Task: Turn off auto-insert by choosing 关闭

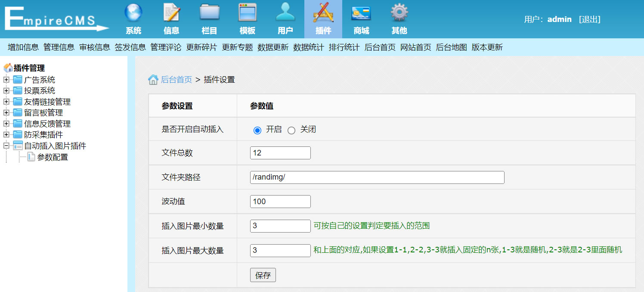Action: click(291, 129)
